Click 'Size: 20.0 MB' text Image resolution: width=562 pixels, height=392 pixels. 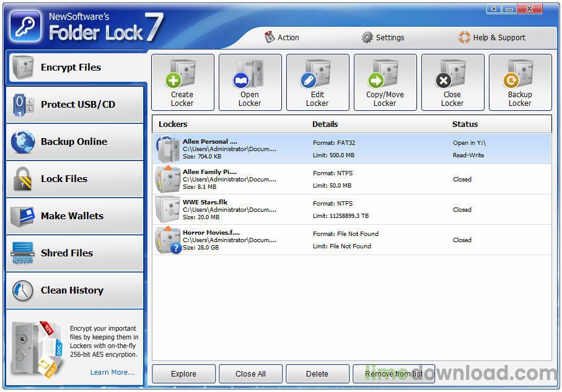pos(201,217)
